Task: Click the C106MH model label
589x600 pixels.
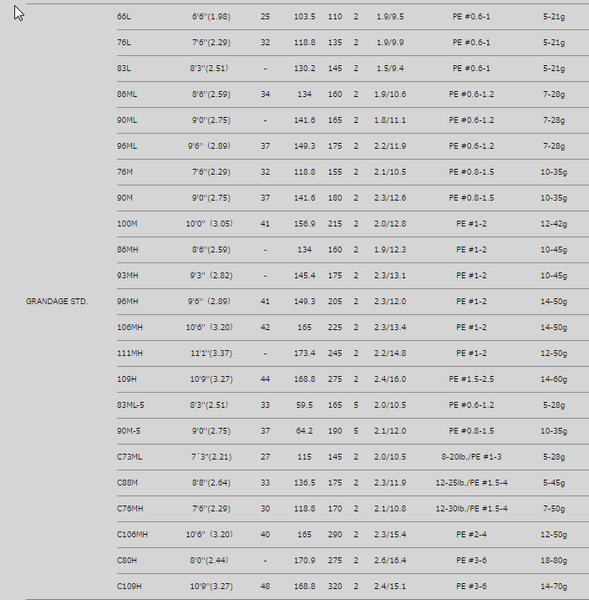Action: [132, 535]
